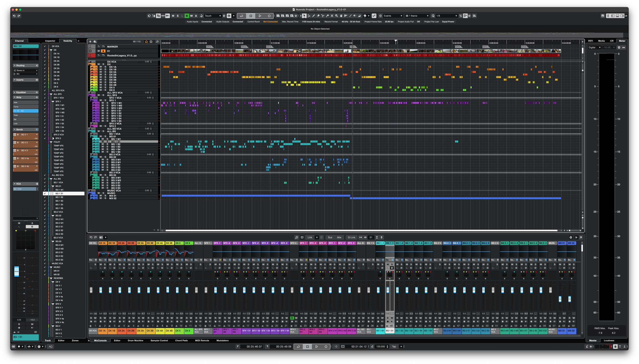Collapse the FOLEY folder in visibility list
Screen dimensions: 639x364
point(51,142)
